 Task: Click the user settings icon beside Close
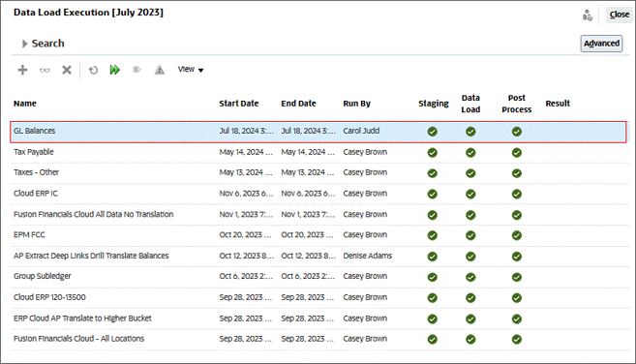tap(587, 15)
